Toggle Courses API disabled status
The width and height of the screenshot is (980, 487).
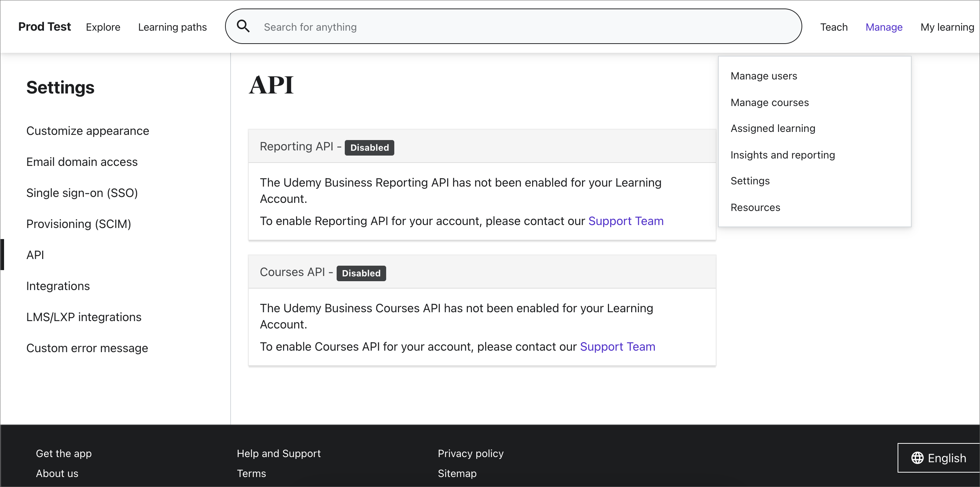click(361, 273)
